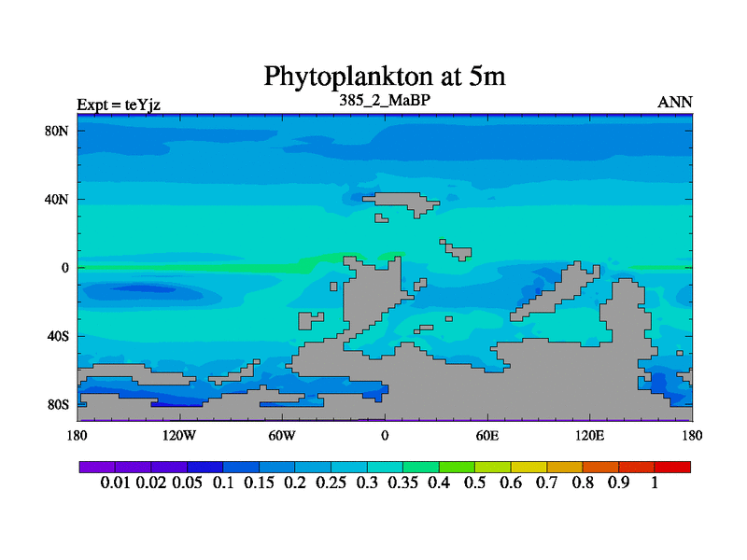
Task: Select the 120W longitude axis label
Action: (178, 436)
